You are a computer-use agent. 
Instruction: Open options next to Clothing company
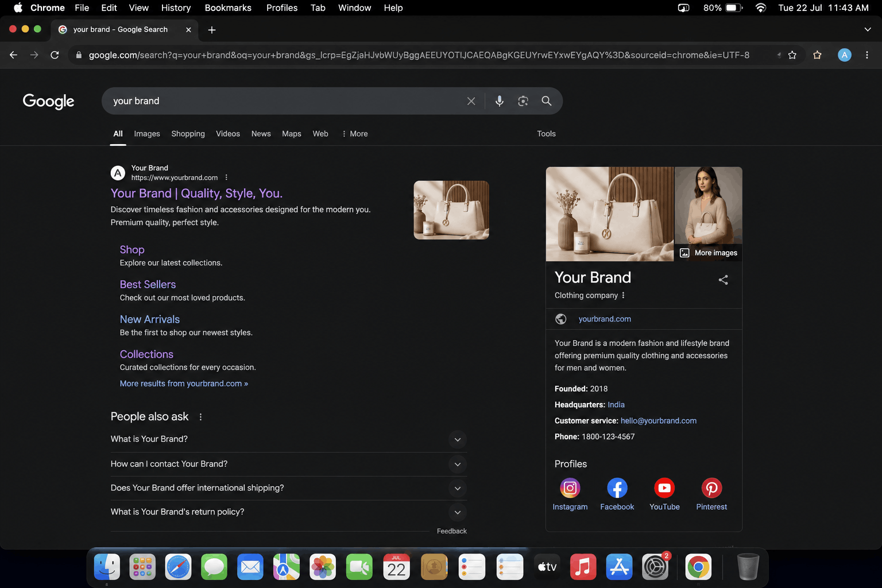(623, 295)
